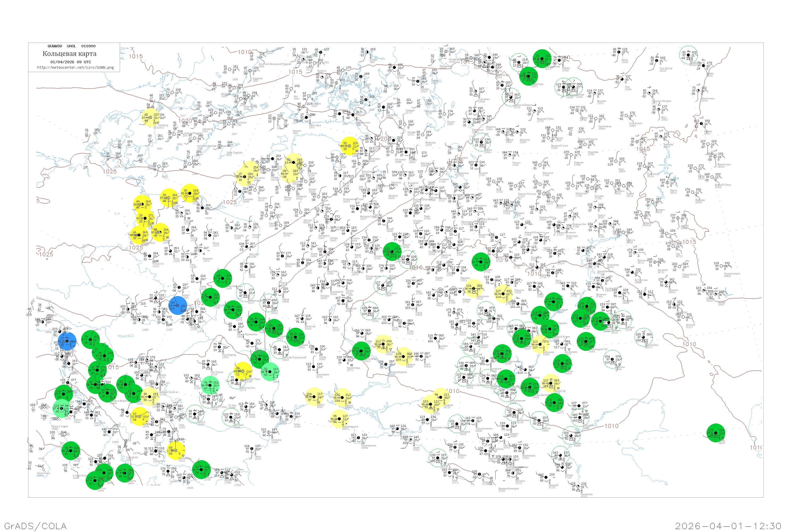Click the yellow Kopaonik station circle
798x532 pixels.
click(x=139, y=416)
